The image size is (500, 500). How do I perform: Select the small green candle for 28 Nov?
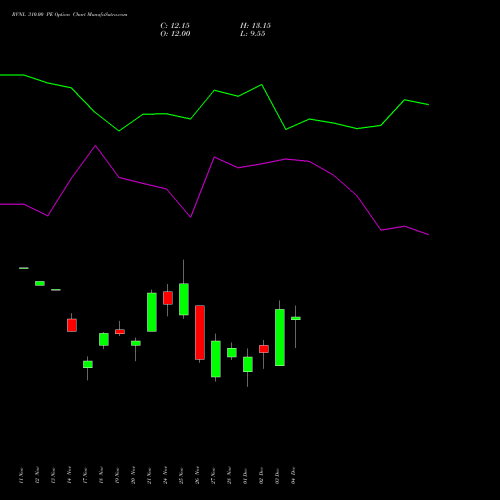click(232, 352)
